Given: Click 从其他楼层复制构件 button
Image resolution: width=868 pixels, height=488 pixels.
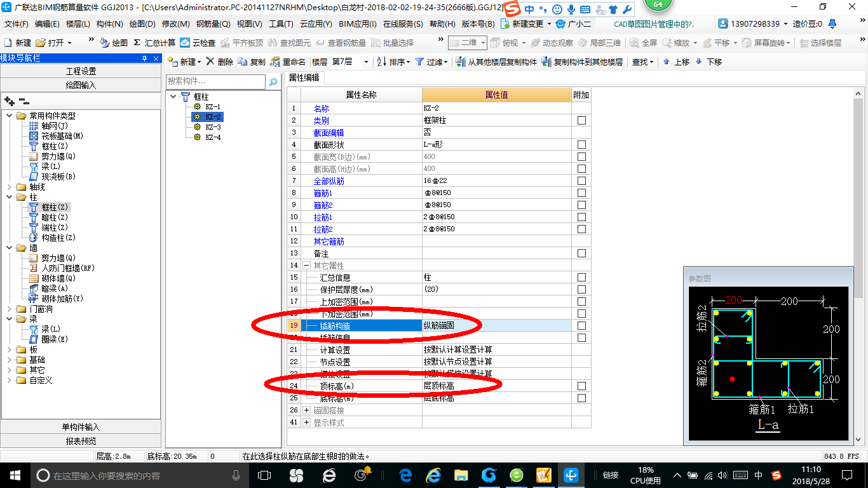Looking at the screenshot, I should point(496,62).
